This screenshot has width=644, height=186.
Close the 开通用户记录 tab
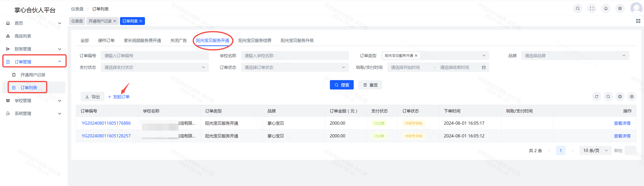[x=115, y=21]
